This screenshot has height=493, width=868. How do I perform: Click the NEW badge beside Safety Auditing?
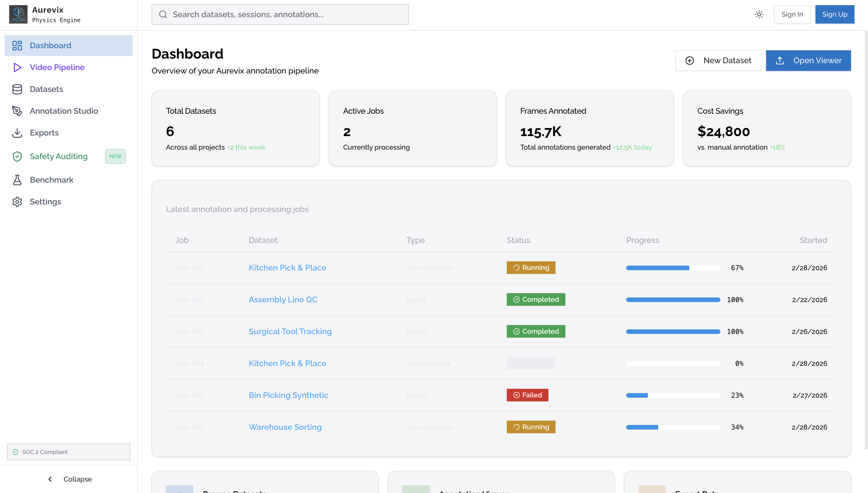click(x=115, y=156)
